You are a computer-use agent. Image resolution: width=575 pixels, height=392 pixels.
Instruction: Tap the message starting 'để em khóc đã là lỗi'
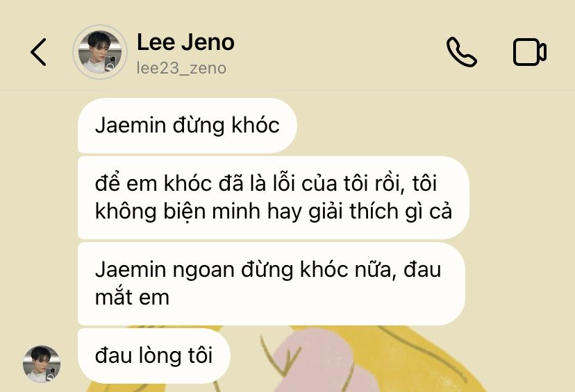pyautogui.click(x=274, y=198)
